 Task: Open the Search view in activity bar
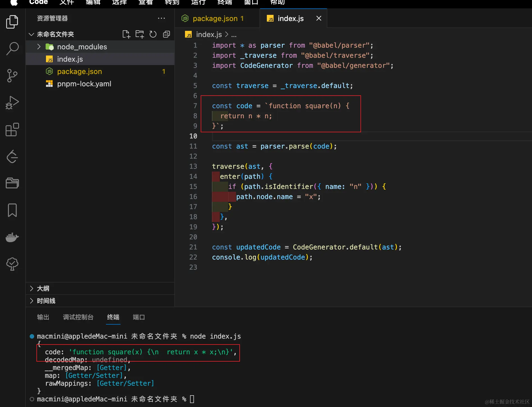pos(12,48)
